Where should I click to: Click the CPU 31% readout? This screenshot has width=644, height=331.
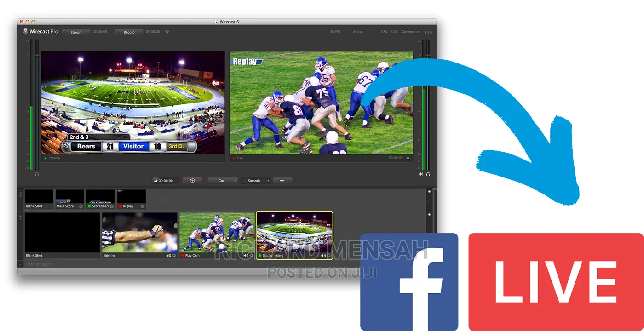coord(389,32)
